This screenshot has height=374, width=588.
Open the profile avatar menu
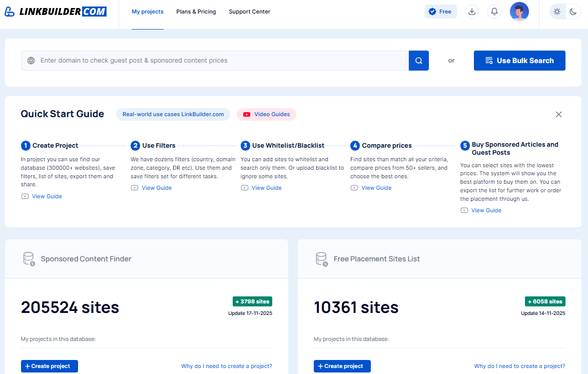pyautogui.click(x=519, y=11)
